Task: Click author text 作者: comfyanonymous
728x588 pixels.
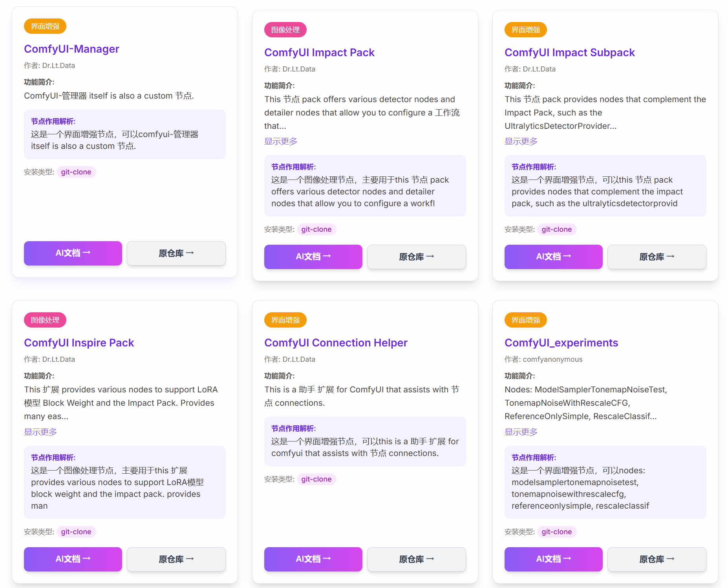Action: click(543, 359)
